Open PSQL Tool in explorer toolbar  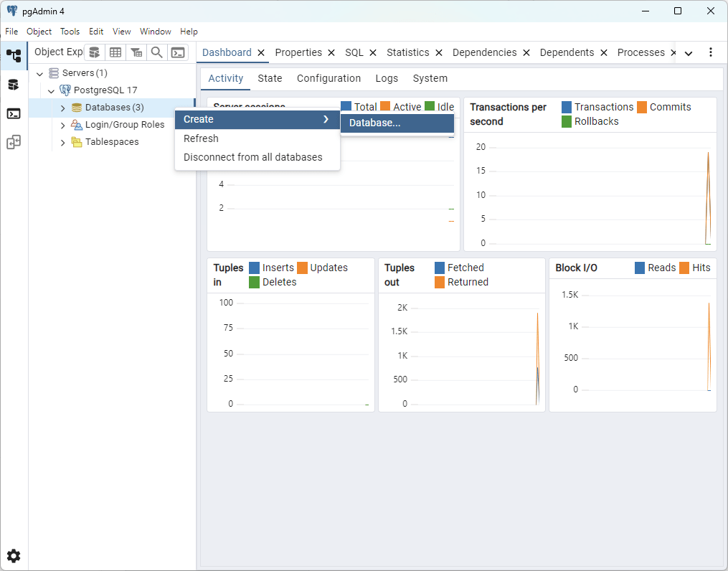coord(178,52)
